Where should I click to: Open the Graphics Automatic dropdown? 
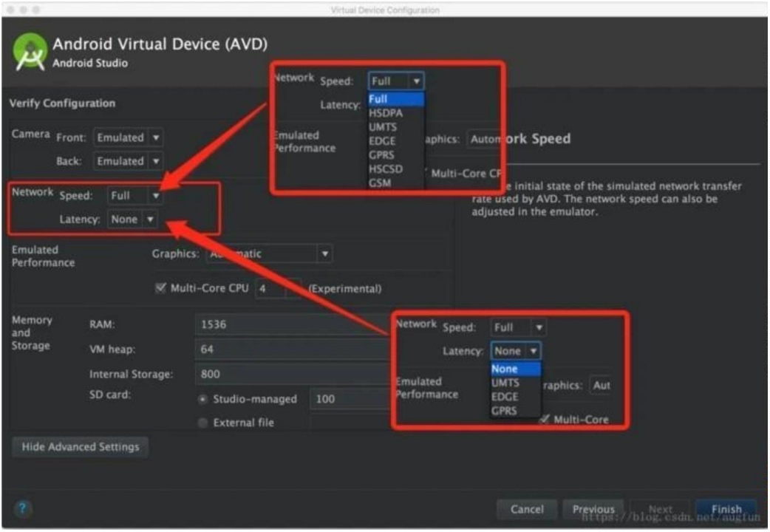(268, 254)
